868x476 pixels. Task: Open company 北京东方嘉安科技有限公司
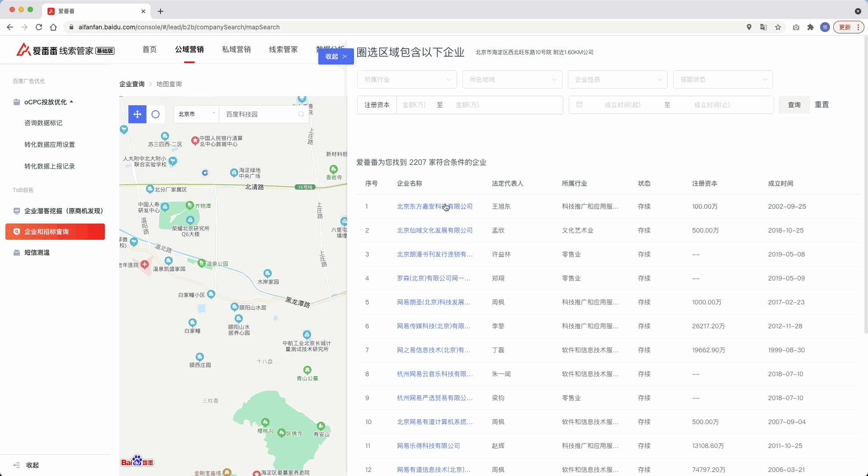point(435,206)
